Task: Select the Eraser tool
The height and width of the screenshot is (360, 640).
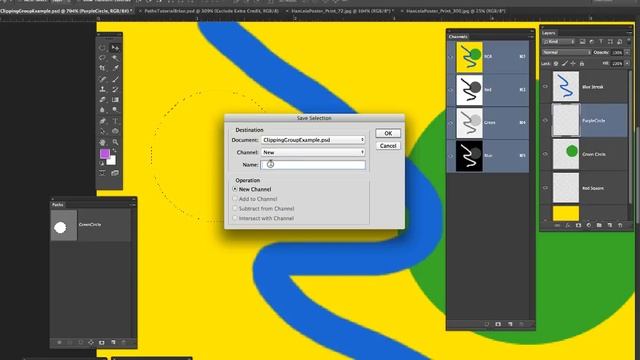Action: pyautogui.click(x=102, y=100)
